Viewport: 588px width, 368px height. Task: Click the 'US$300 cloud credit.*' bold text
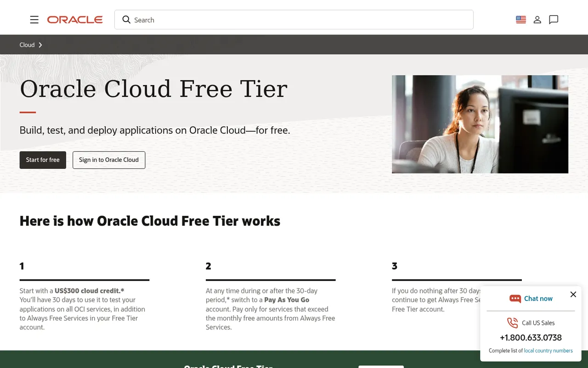tap(90, 291)
